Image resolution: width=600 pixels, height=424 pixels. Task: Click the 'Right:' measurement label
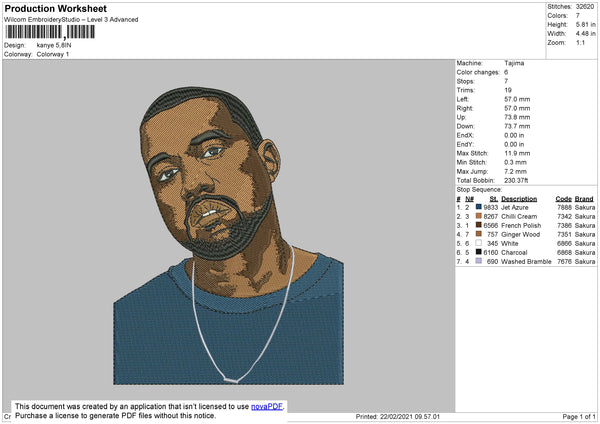point(465,108)
